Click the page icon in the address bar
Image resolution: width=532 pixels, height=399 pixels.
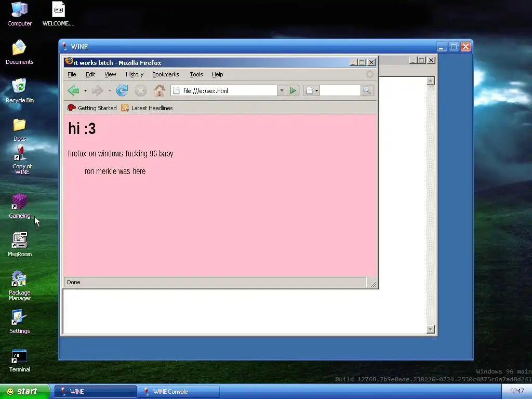[177, 90]
